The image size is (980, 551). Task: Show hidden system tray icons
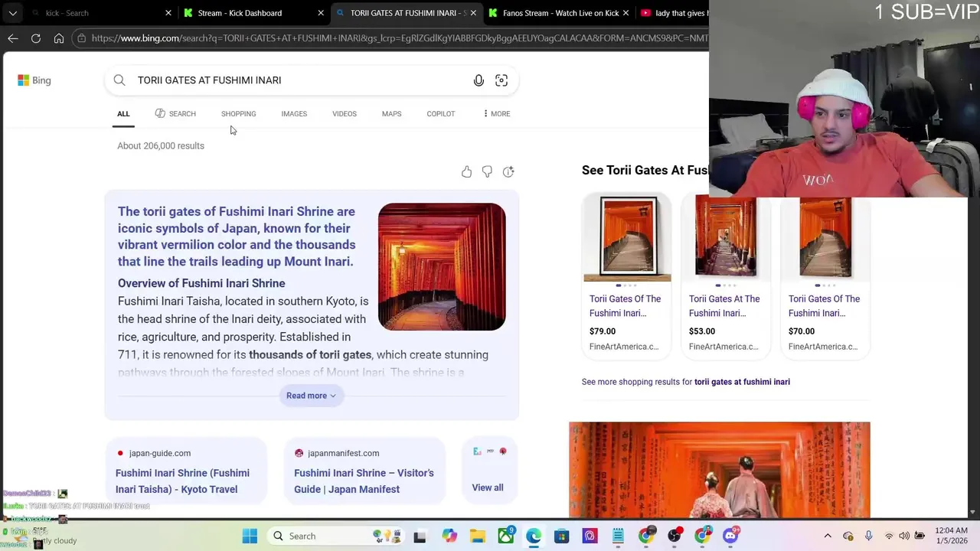(x=828, y=536)
